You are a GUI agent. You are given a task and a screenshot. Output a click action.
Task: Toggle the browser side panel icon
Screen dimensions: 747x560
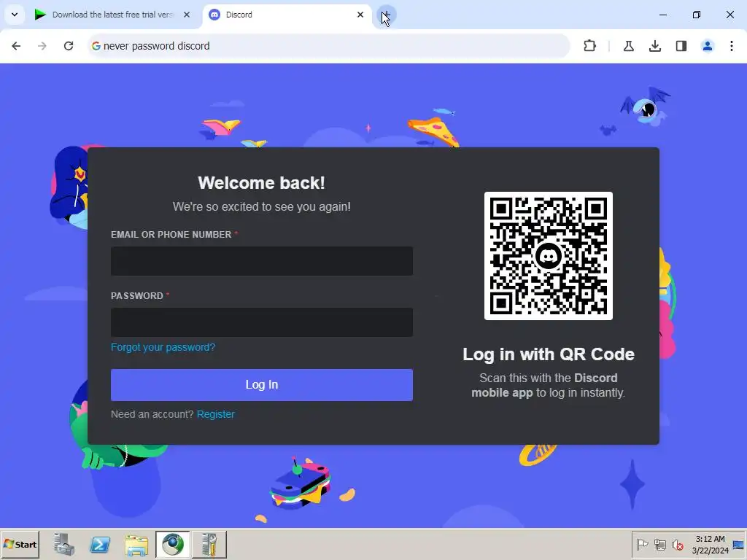pos(681,46)
